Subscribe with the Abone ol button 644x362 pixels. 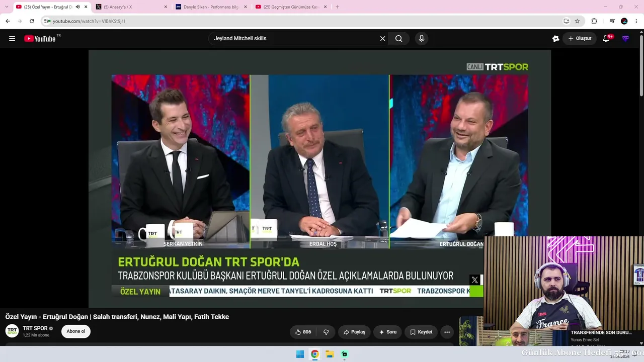pos(76,331)
